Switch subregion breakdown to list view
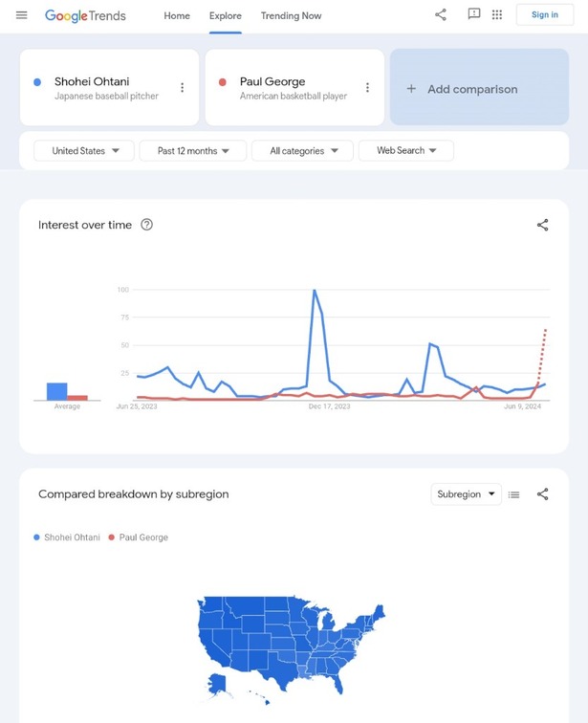The image size is (588, 723). tap(513, 494)
